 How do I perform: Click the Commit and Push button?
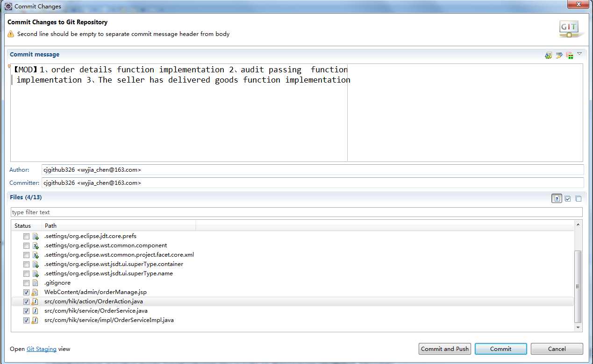tap(445, 349)
